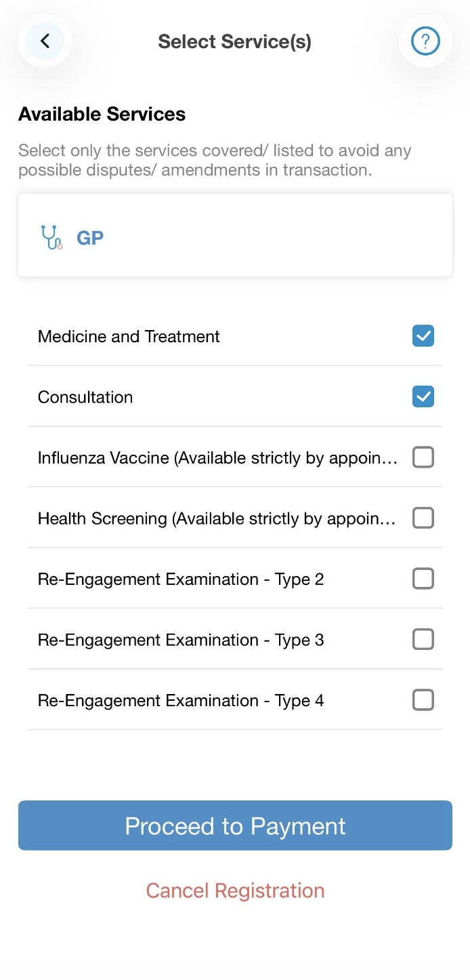Select the GP service category card
This screenshot has height=980, width=470.
pyautogui.click(x=235, y=236)
